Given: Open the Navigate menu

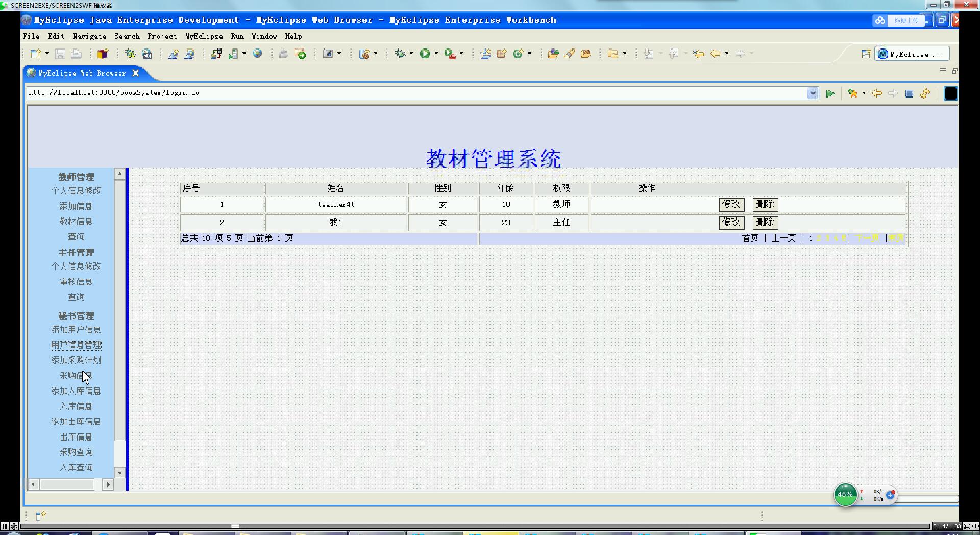Looking at the screenshot, I should pos(89,36).
